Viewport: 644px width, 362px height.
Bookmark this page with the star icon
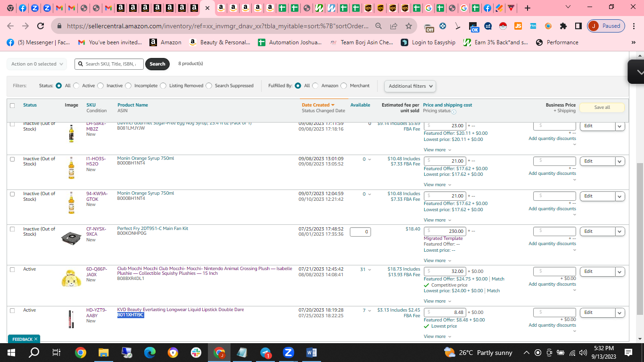(409, 26)
